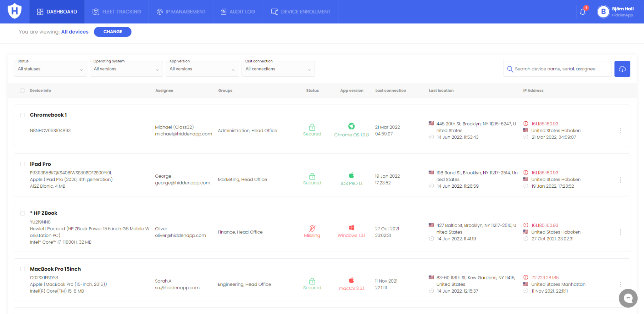
Task: Open the Audit Log section
Action: coord(238,11)
